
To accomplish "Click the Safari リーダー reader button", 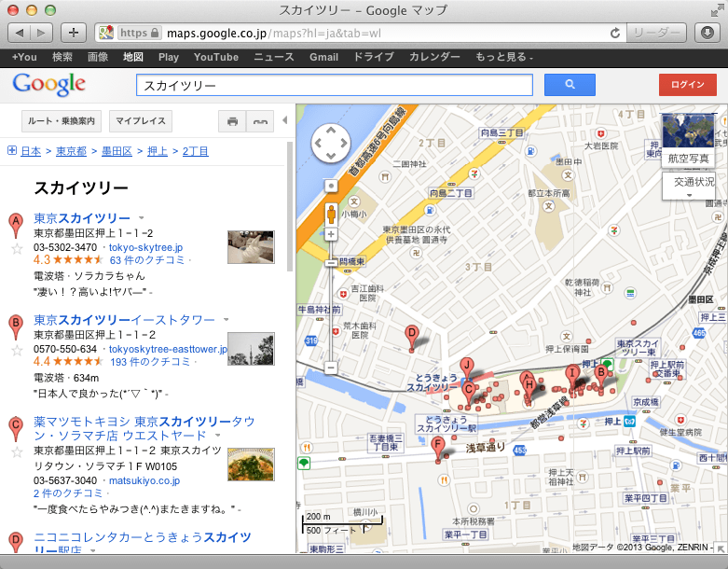I will 656,33.
